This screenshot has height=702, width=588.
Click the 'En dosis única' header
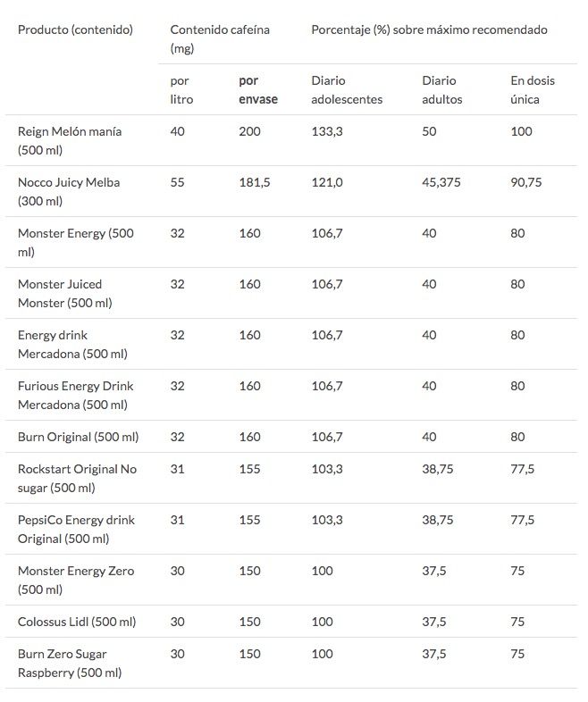coord(532,89)
